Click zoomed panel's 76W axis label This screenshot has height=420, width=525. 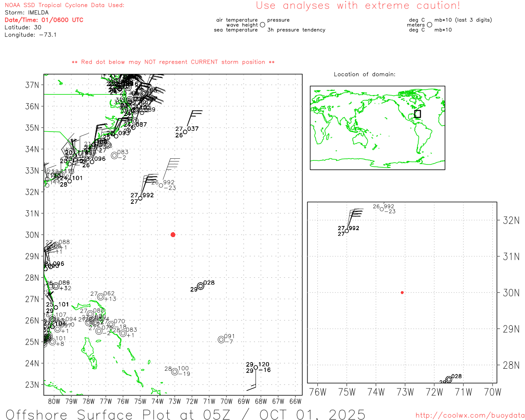coord(317,392)
